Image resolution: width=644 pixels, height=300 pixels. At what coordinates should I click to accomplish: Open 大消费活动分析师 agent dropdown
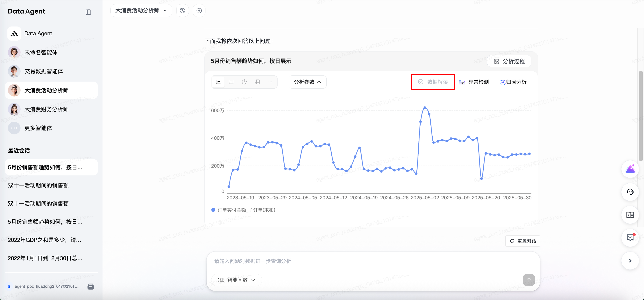click(141, 11)
